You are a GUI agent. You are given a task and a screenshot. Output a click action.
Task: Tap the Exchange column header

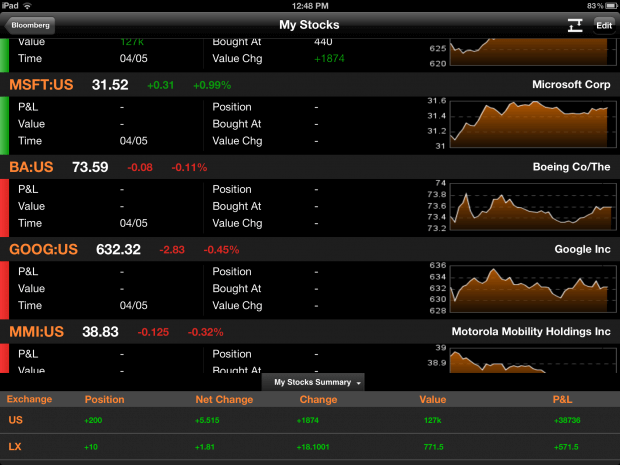tap(29, 399)
